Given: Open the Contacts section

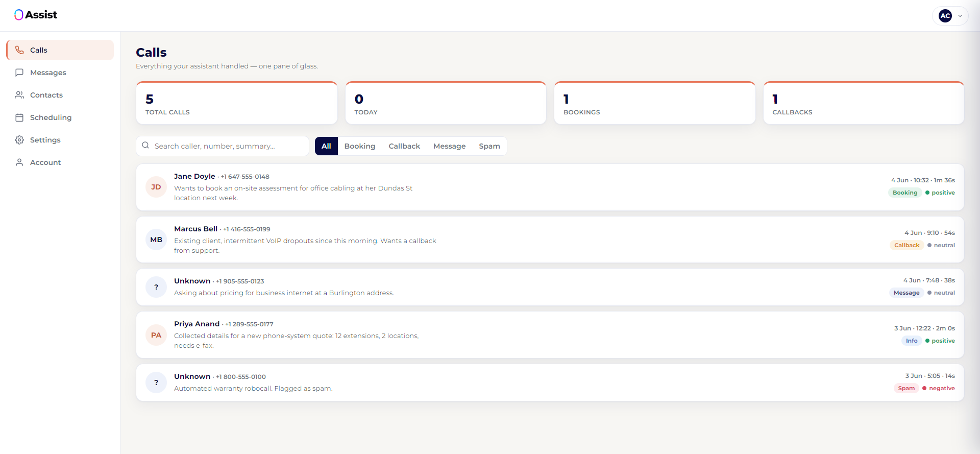Looking at the screenshot, I should coord(60,95).
